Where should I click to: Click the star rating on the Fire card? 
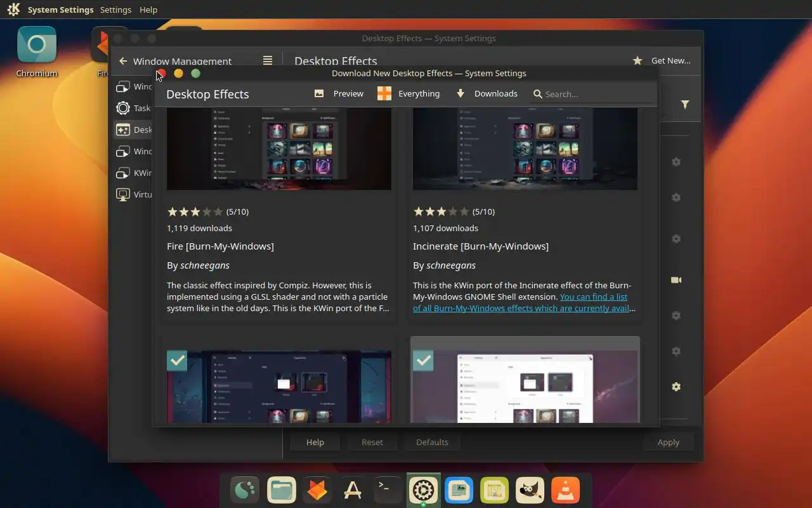[195, 211]
